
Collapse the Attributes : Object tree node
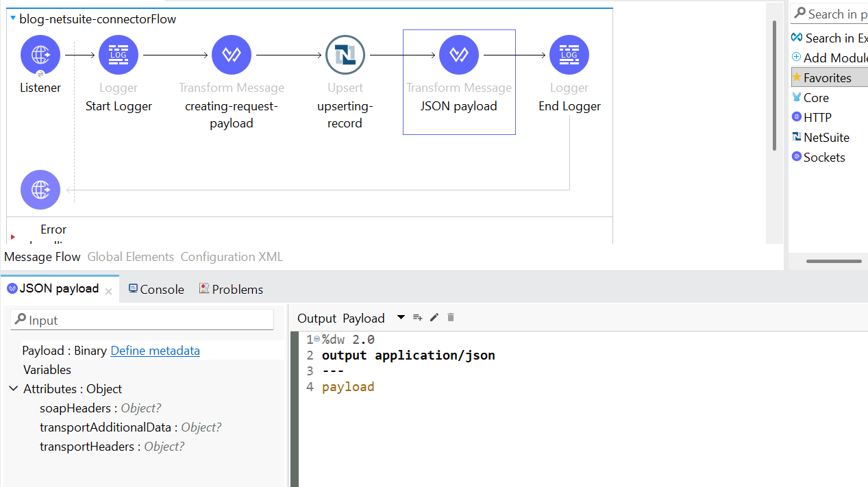click(x=14, y=388)
